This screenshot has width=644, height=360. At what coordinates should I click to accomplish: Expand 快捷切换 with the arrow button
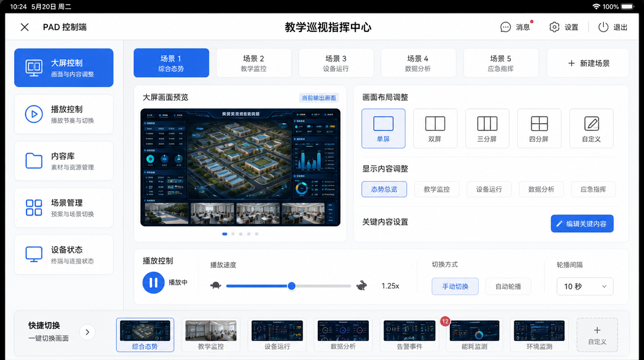(x=87, y=332)
